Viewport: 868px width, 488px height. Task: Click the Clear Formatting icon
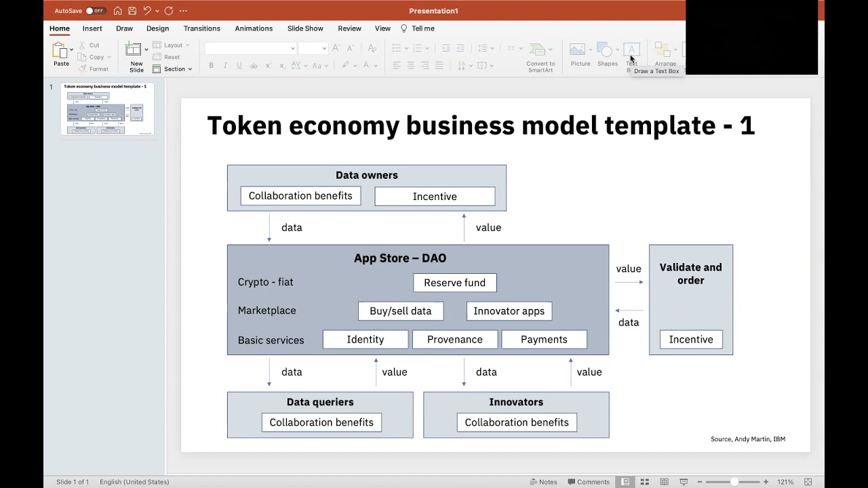point(372,48)
